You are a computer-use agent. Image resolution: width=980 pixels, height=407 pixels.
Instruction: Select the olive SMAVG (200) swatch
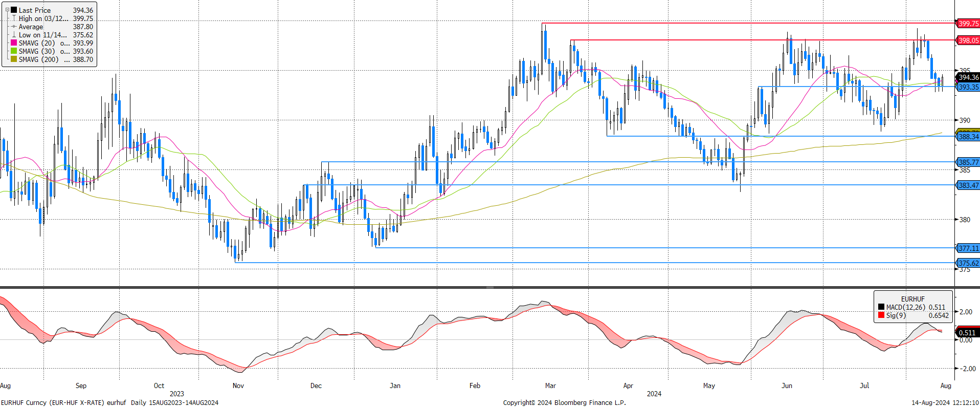click(14, 59)
